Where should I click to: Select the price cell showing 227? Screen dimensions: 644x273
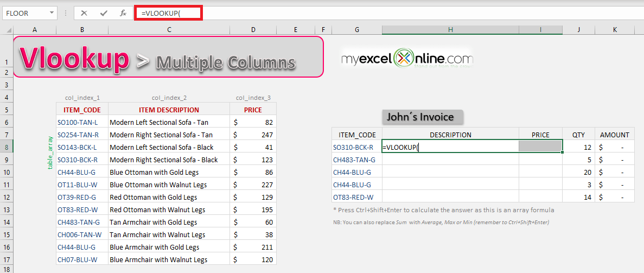[253, 185]
